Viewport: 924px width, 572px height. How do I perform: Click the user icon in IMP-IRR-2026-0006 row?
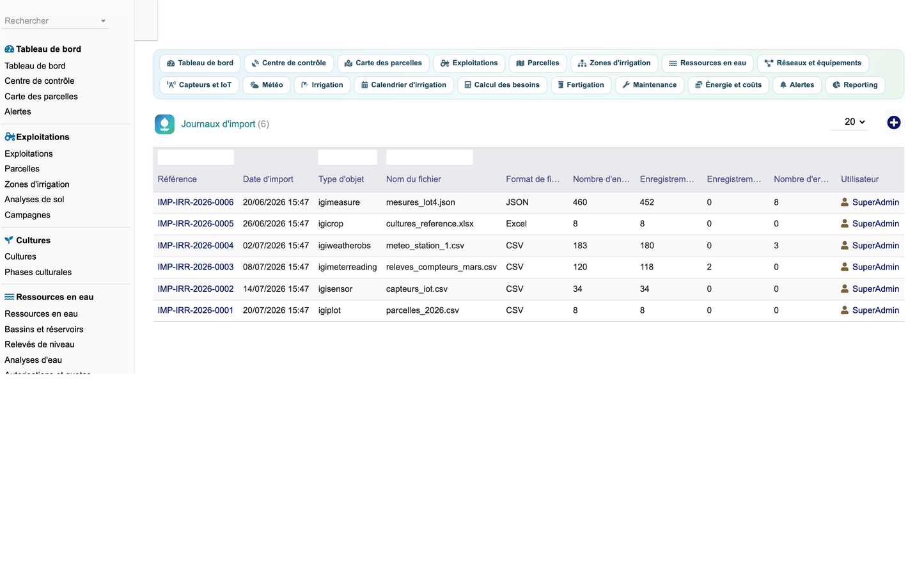coord(845,202)
